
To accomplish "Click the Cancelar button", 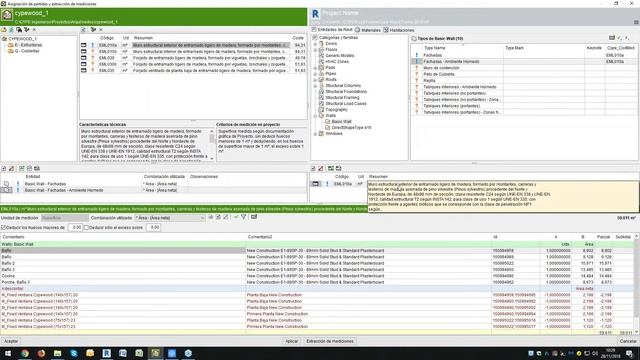I will (628, 341).
